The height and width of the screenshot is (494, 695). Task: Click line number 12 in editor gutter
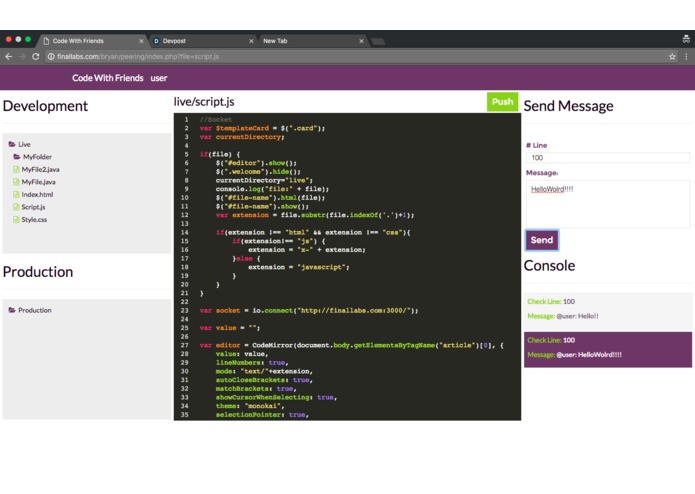coord(184,215)
